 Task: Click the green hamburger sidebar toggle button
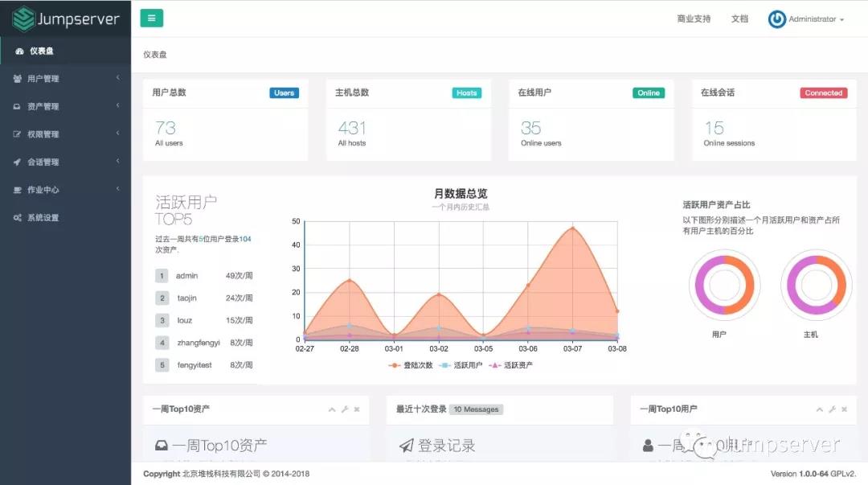click(x=151, y=18)
